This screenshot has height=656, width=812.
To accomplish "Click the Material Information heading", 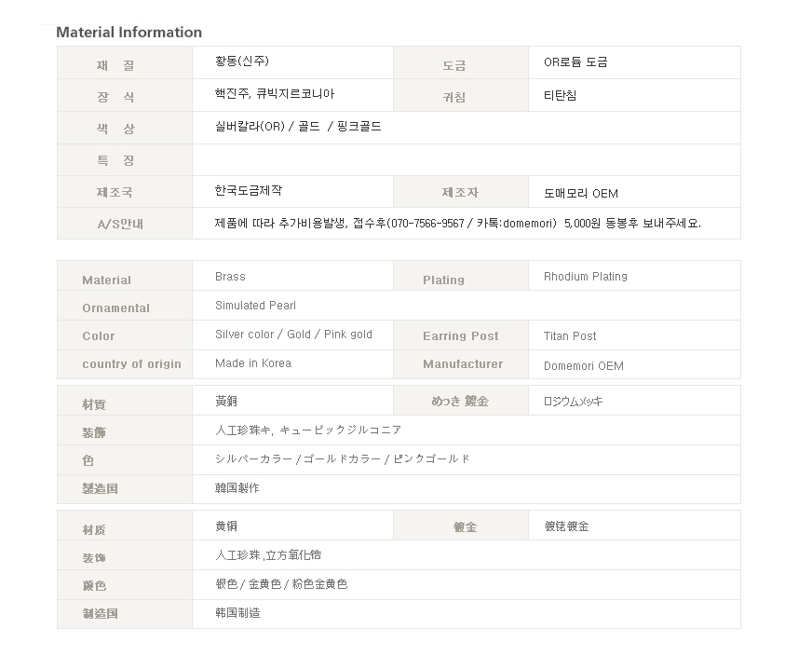I will 129,32.
